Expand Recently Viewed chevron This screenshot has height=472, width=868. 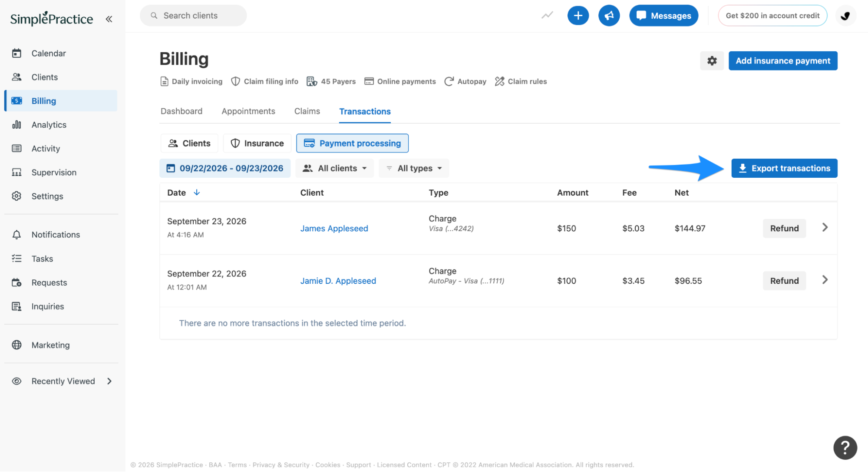(x=109, y=381)
